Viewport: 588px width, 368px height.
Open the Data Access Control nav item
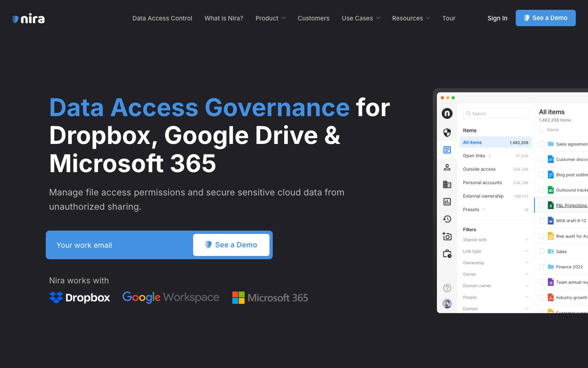(x=162, y=18)
